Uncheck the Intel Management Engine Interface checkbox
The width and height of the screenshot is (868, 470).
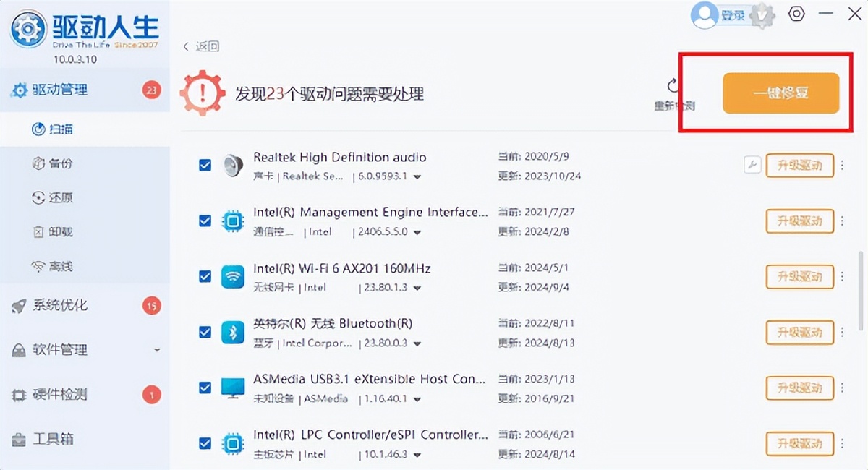click(x=205, y=221)
